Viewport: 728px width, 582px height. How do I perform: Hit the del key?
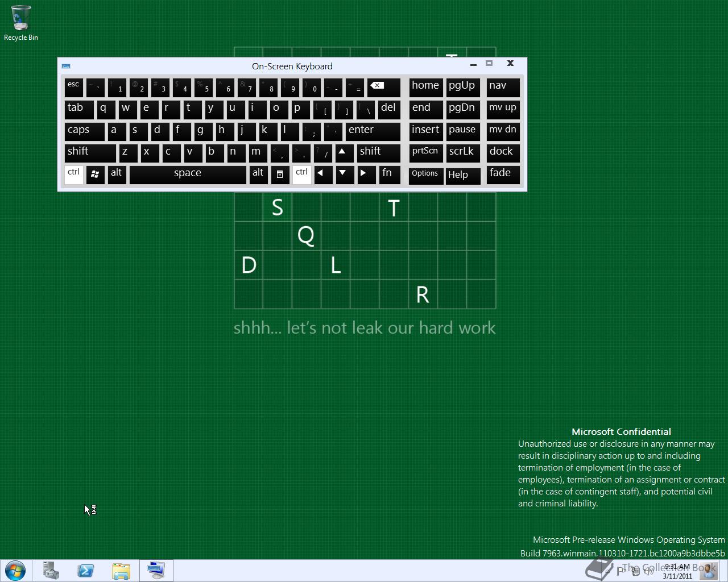390,109
